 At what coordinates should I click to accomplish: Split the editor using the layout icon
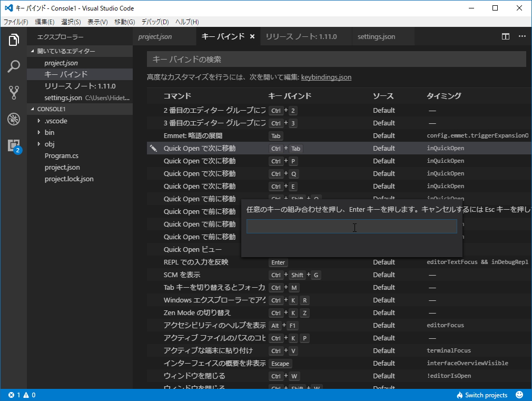click(x=505, y=36)
